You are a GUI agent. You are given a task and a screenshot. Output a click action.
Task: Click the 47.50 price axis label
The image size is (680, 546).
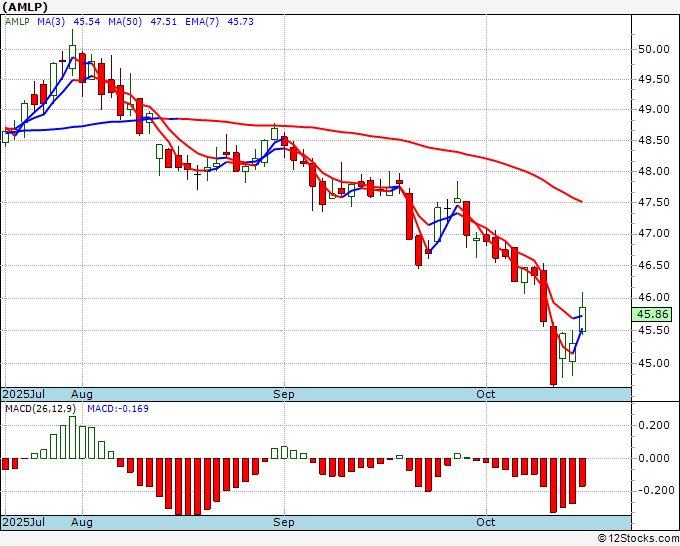[x=654, y=203]
